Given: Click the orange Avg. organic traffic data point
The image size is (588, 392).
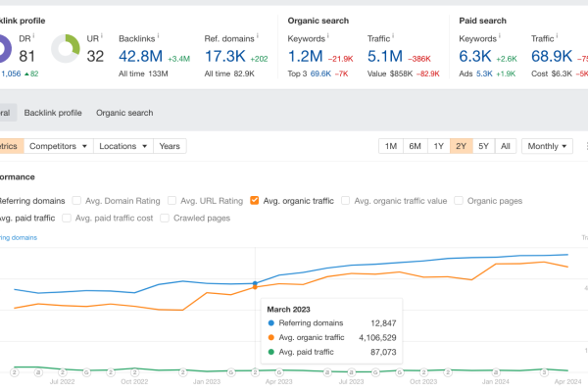Looking at the screenshot, I should point(255,287).
